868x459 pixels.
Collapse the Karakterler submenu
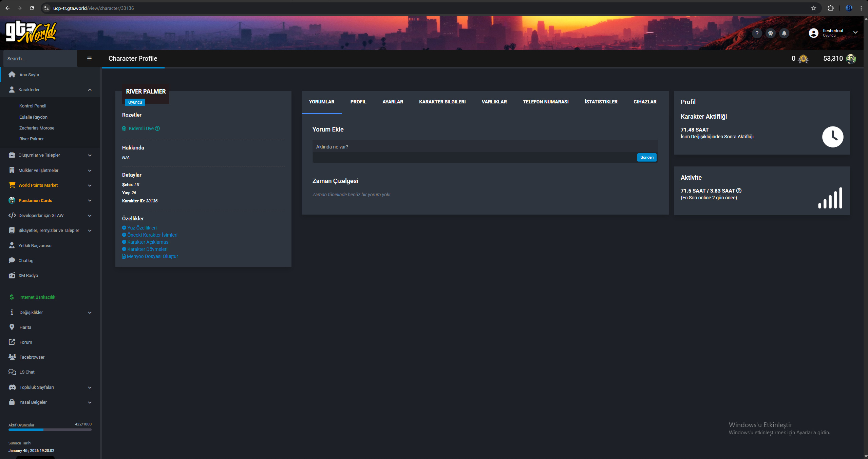(90, 90)
